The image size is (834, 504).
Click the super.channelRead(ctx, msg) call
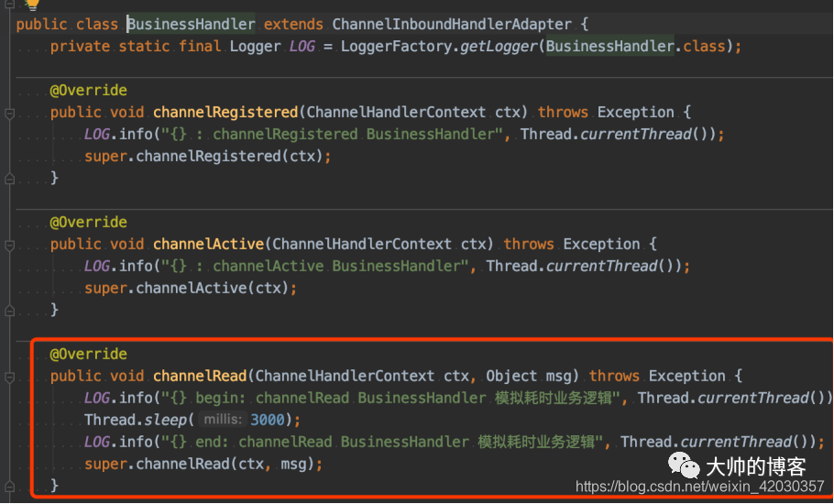tap(200, 464)
